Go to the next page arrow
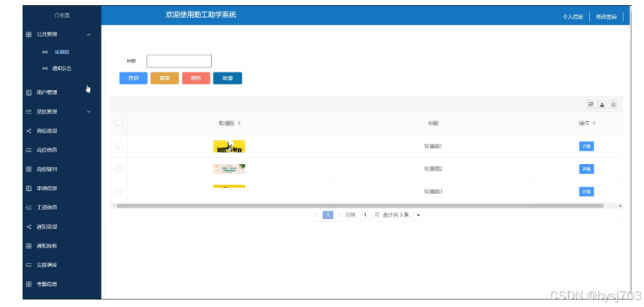The height and width of the screenshot is (307, 644). point(339,214)
